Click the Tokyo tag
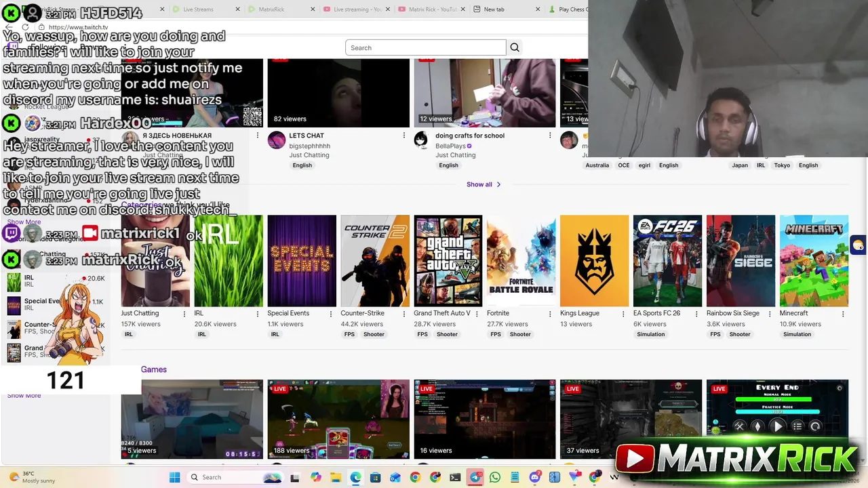Viewport: 868px width, 488px height. pos(782,165)
